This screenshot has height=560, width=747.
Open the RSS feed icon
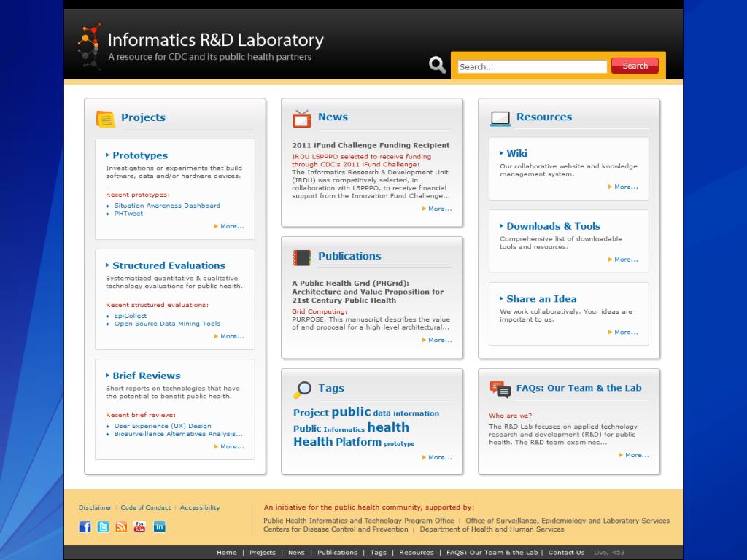(x=121, y=526)
